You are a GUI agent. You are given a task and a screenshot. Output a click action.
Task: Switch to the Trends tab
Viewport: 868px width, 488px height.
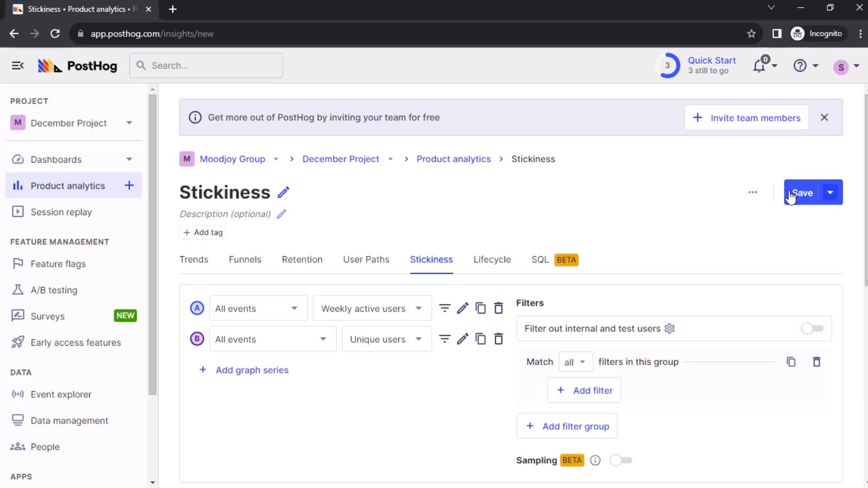pyautogui.click(x=194, y=260)
